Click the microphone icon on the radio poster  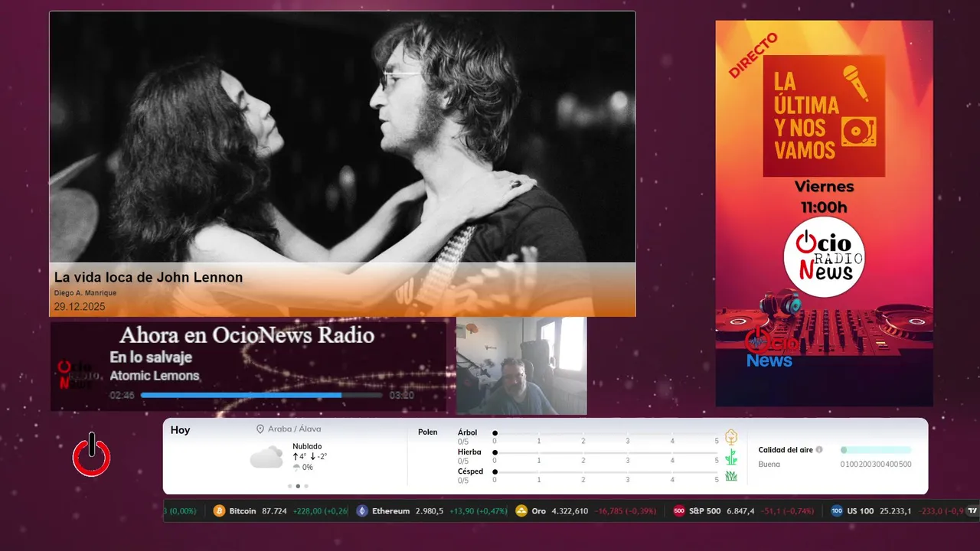(x=856, y=83)
